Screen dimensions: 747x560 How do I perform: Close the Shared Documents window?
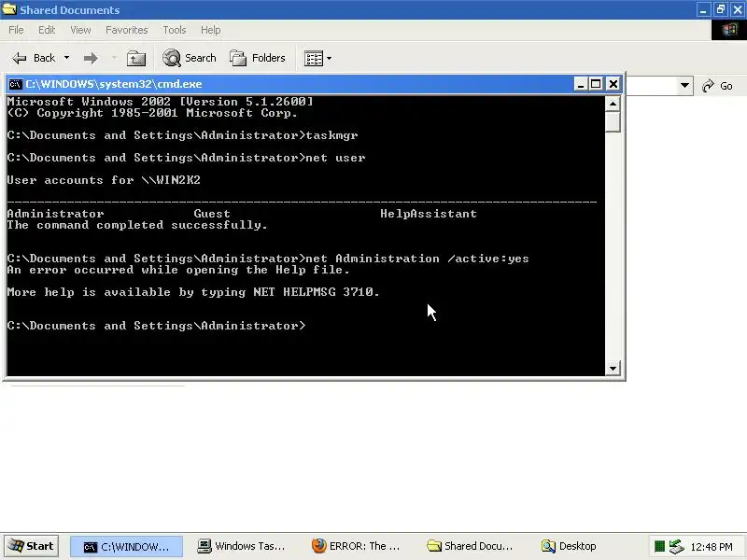(738, 9)
